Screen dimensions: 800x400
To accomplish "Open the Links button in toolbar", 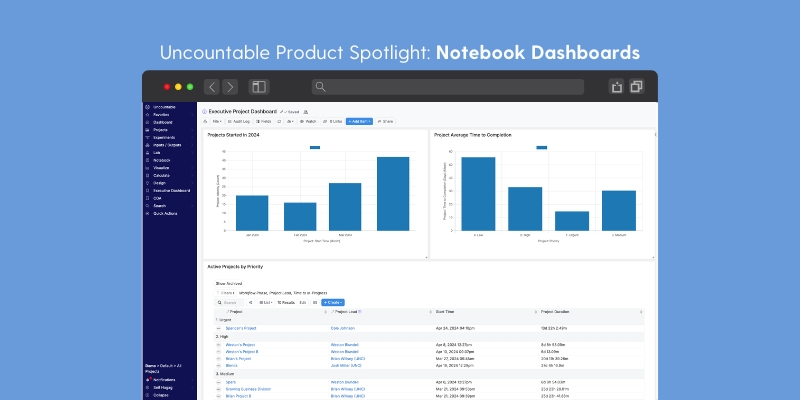I will (x=332, y=121).
